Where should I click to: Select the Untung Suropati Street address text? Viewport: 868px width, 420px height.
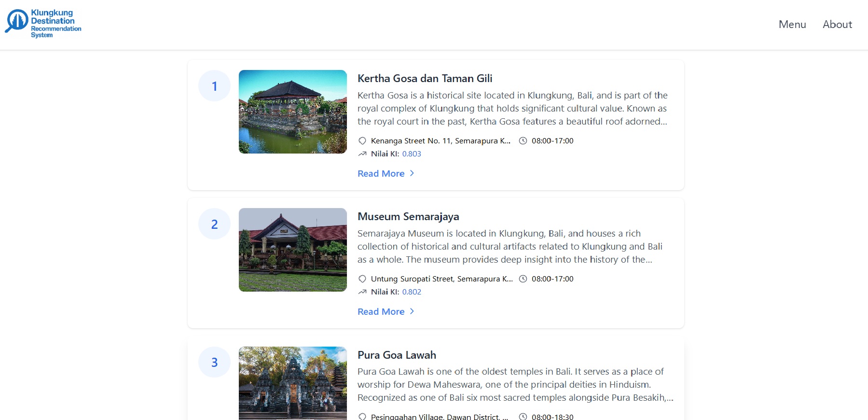[442, 279]
